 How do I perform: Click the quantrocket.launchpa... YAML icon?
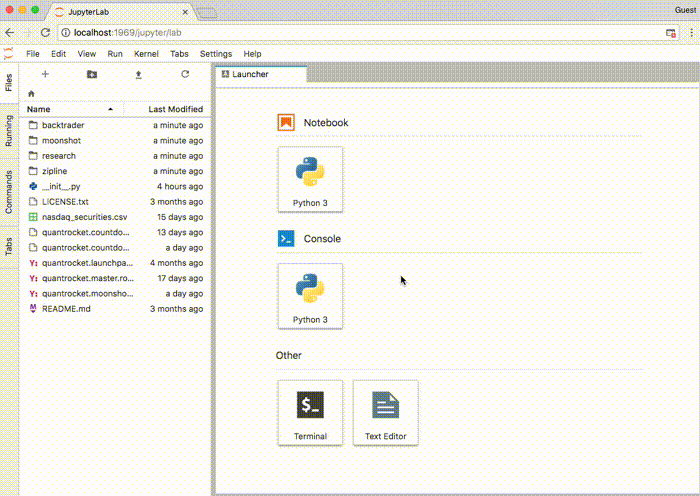[33, 263]
